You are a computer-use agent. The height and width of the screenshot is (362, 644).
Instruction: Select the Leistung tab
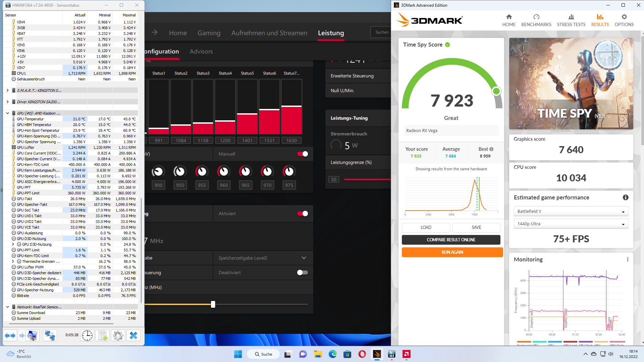pyautogui.click(x=331, y=33)
